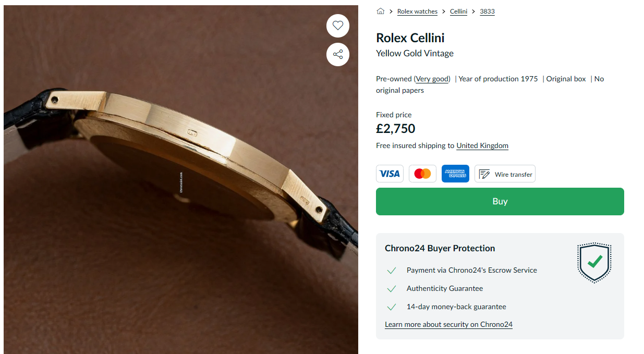Click the 14-day money-back guarantee item
The height and width of the screenshot is (354, 644).
click(x=456, y=307)
